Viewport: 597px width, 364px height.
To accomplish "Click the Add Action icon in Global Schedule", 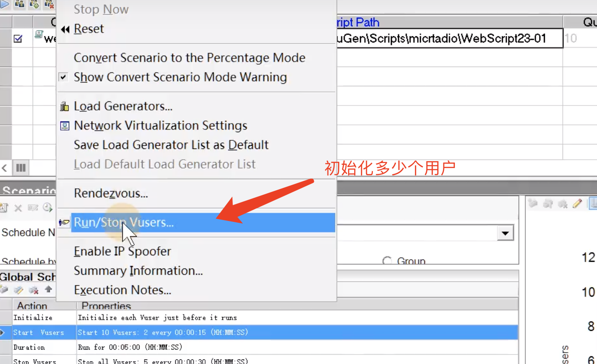I will pos(4,289).
